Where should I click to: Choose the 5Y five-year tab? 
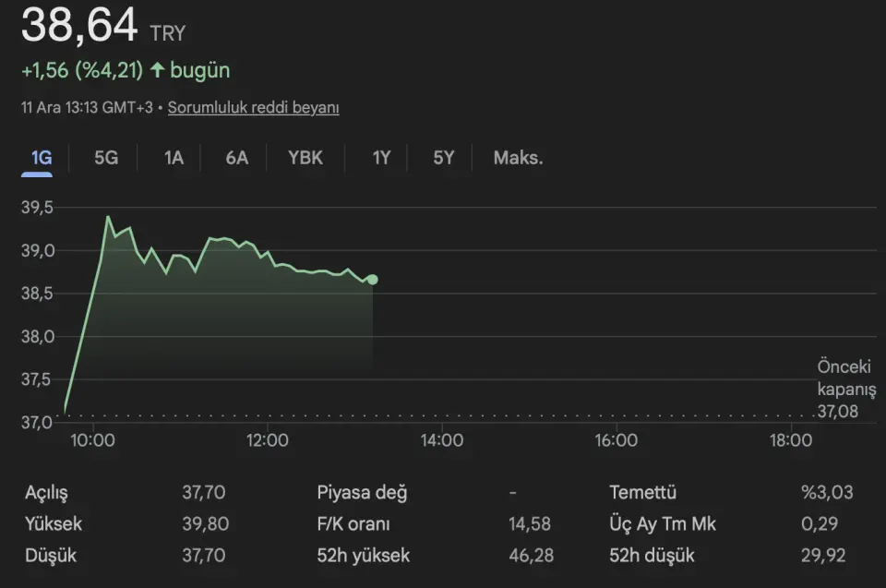pos(444,158)
